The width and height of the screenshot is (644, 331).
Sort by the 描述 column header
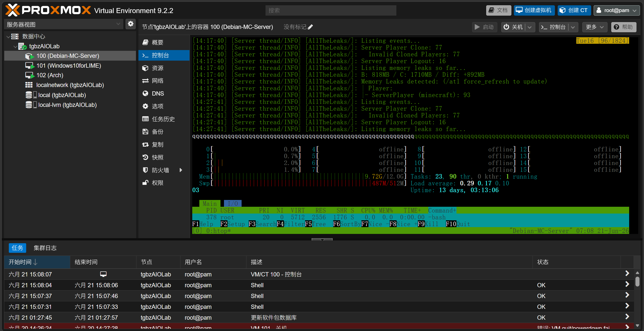tap(389, 262)
